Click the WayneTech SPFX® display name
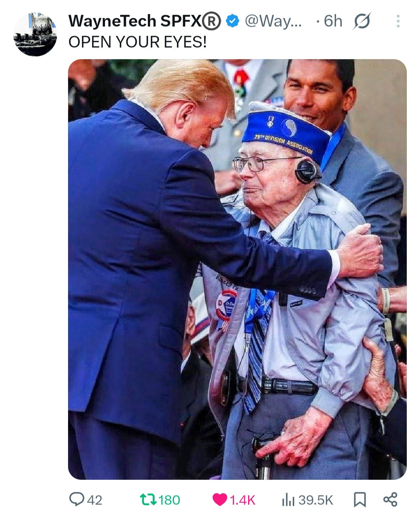Viewport: 420px width, 517px height. [x=145, y=21]
